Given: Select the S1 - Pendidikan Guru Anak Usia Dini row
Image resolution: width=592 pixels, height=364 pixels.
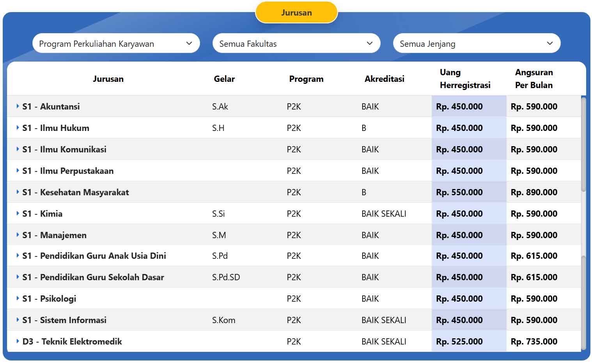Looking at the screenshot, I should point(294,256).
